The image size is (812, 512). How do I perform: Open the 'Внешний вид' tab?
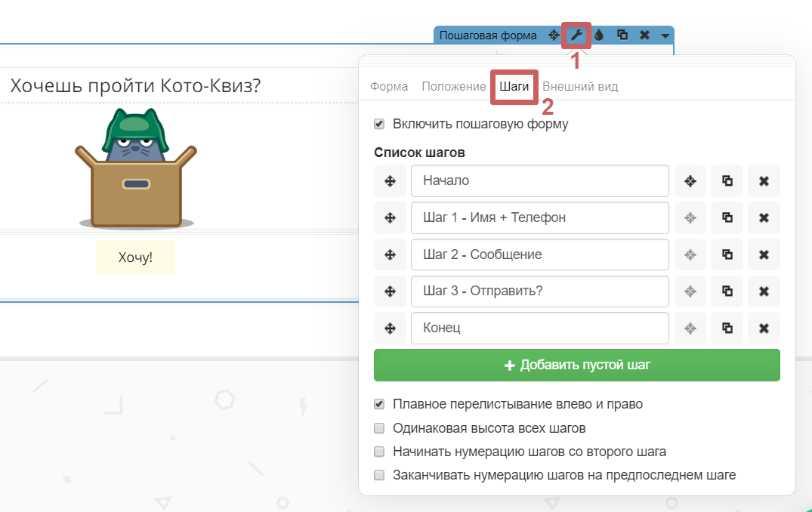(x=580, y=86)
